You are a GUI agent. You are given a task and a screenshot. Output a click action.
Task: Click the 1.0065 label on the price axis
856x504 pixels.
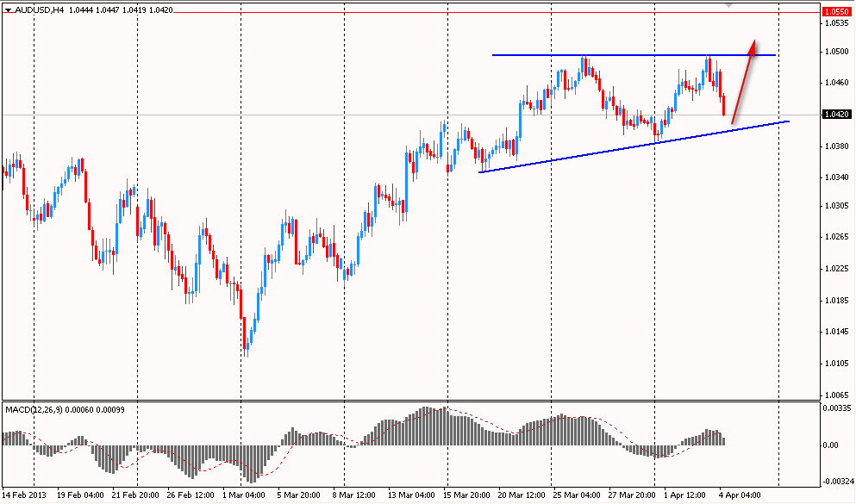837,395
